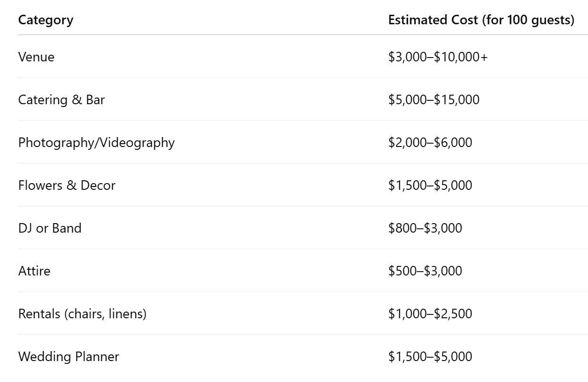588x382 pixels.
Task: Click the $800–$3,000 cost value
Action: pyautogui.click(x=425, y=228)
